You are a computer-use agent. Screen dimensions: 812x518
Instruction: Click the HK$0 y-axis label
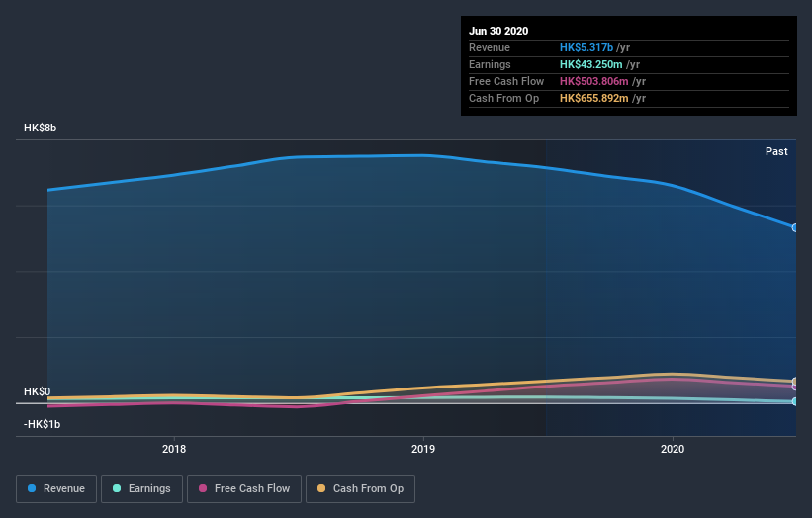click(x=38, y=391)
